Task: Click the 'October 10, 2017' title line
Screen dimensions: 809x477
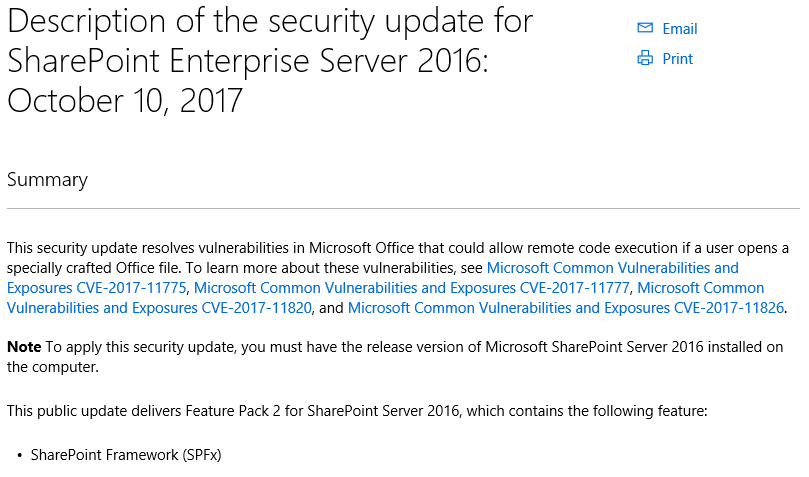Action: click(x=124, y=101)
